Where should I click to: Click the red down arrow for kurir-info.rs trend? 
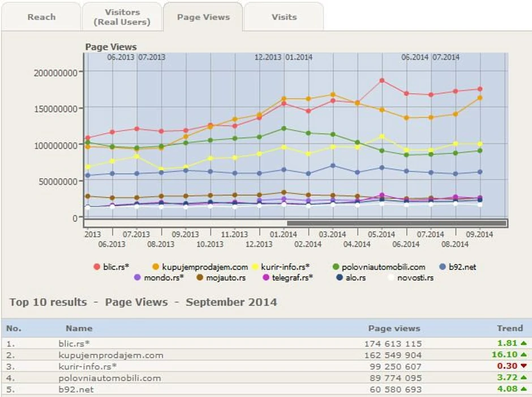coord(524,366)
